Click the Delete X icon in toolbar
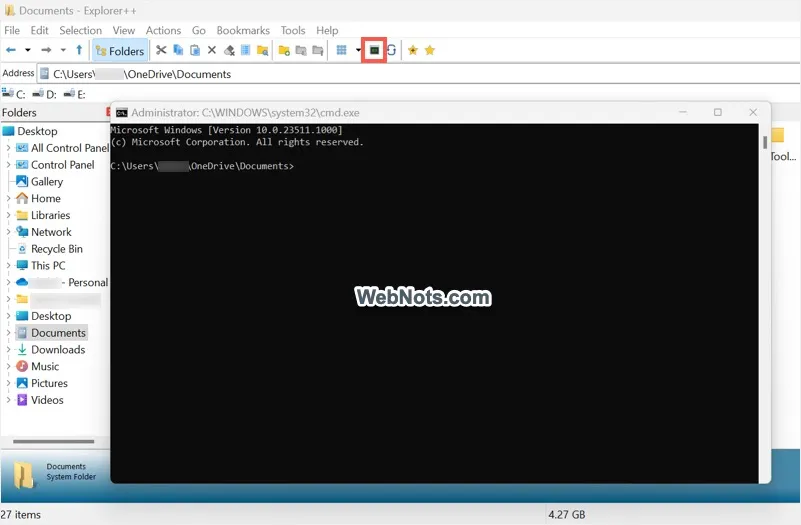801x525 pixels. tap(211, 50)
